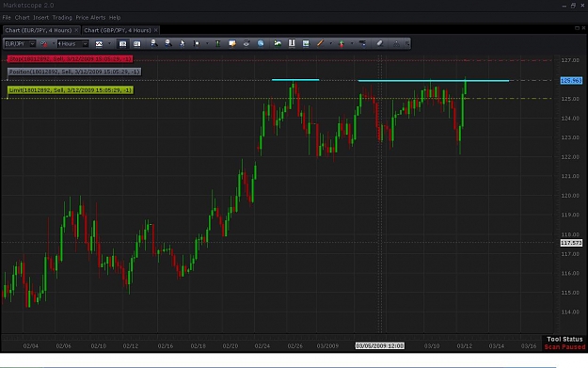This screenshot has height=368, width=588.
Task: Click the 03/05/2009 12:00 date label
Action: (x=379, y=345)
